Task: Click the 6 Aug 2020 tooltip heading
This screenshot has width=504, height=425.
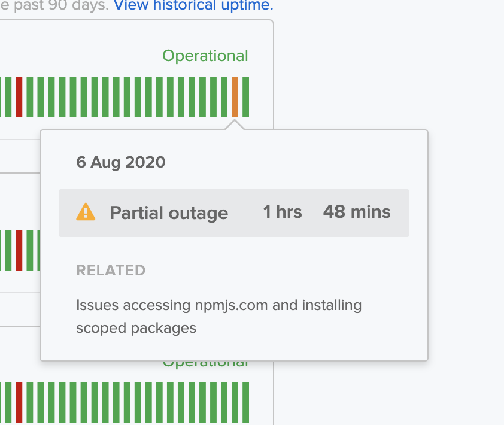Action: coord(120,162)
